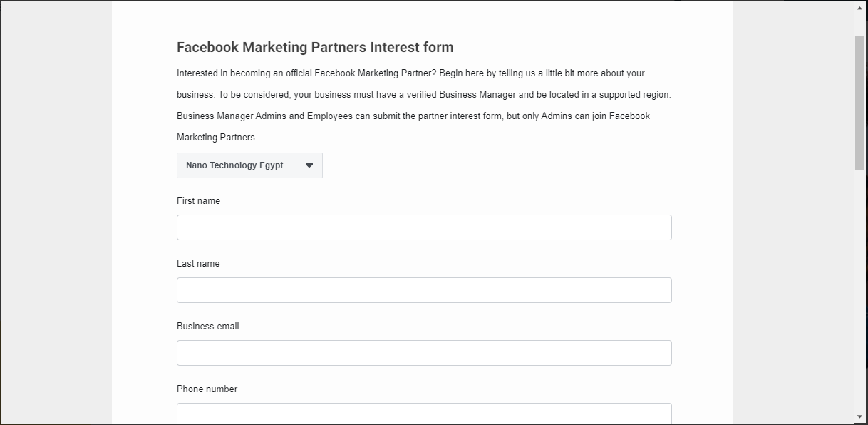Click the scrollbar track below the thumb
Viewport: 868px width, 425px height.
tap(860, 289)
